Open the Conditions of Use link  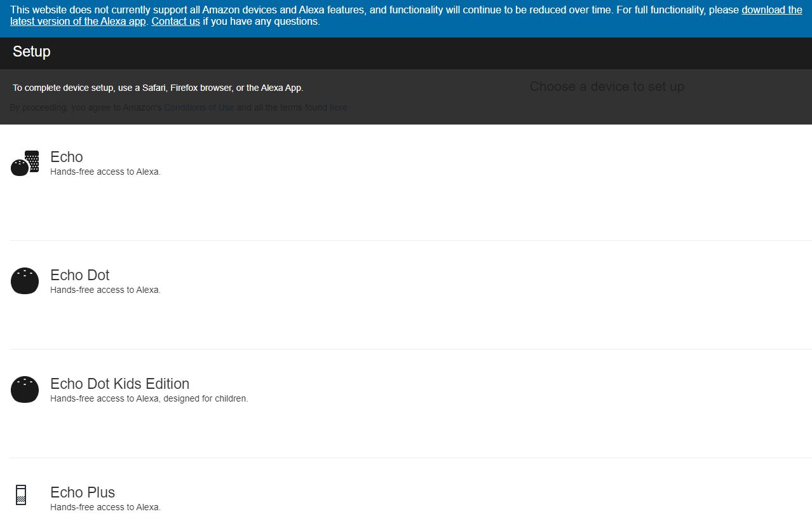pos(199,107)
